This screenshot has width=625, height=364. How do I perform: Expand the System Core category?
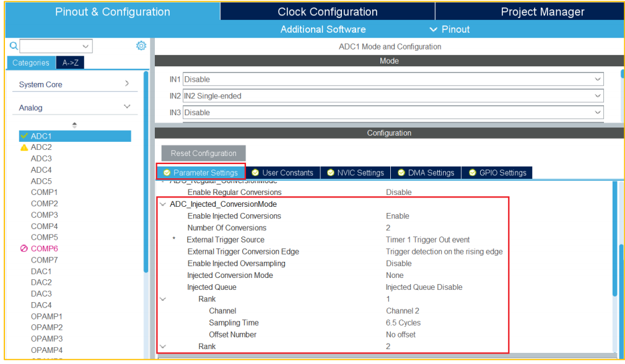click(127, 83)
